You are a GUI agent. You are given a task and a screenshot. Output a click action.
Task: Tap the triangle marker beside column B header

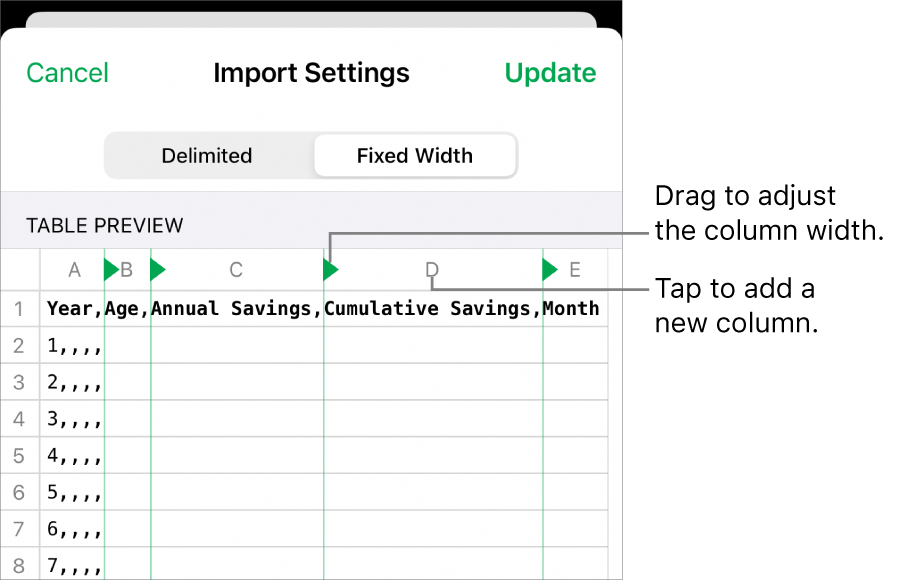[108, 269]
